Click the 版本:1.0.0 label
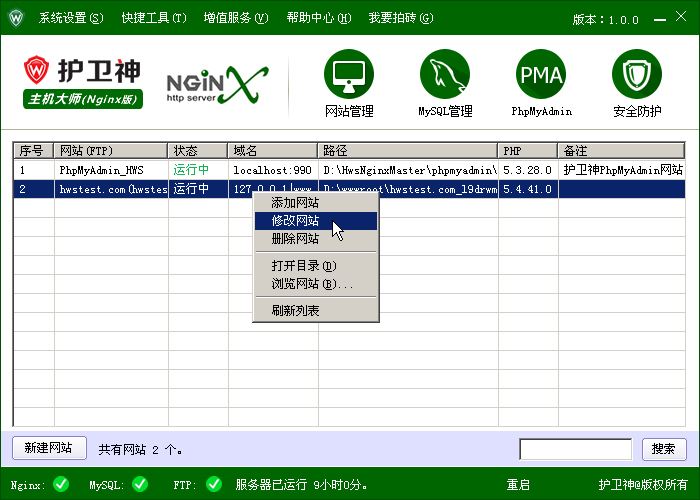Viewport: 700px width, 500px height. [606, 20]
